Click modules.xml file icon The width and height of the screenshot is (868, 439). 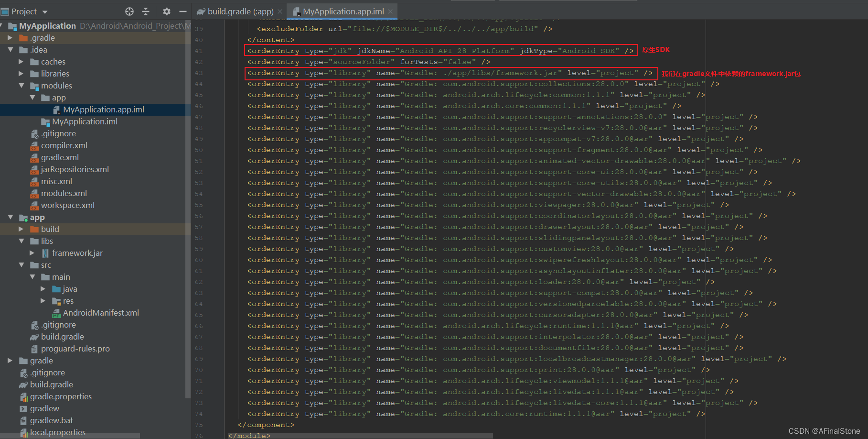pyautogui.click(x=34, y=193)
